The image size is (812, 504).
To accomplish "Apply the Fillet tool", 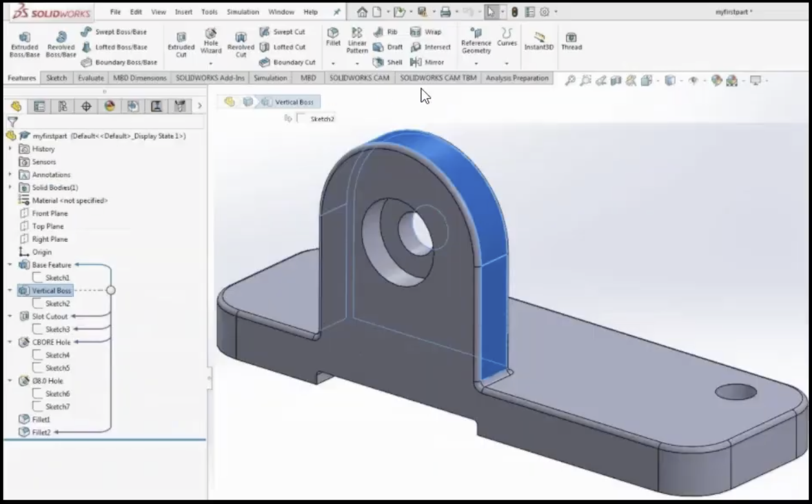I will click(333, 37).
